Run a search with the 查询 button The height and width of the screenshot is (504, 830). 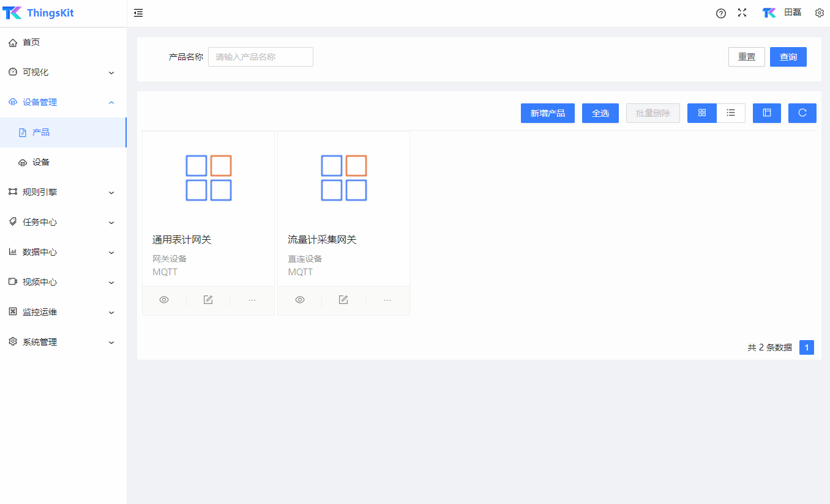click(788, 56)
